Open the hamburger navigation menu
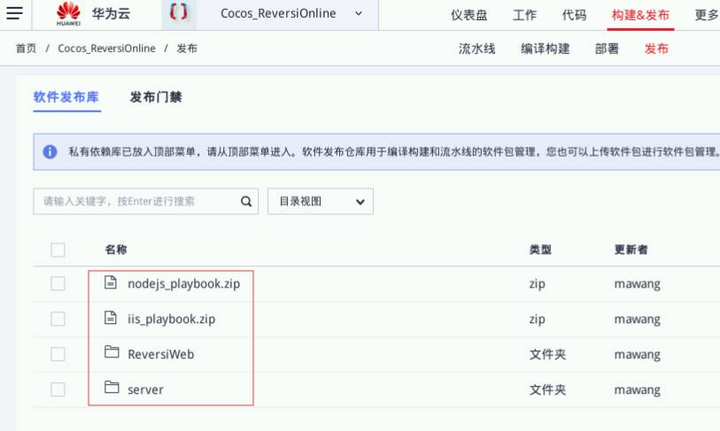This screenshot has height=431, width=720. 14,12
